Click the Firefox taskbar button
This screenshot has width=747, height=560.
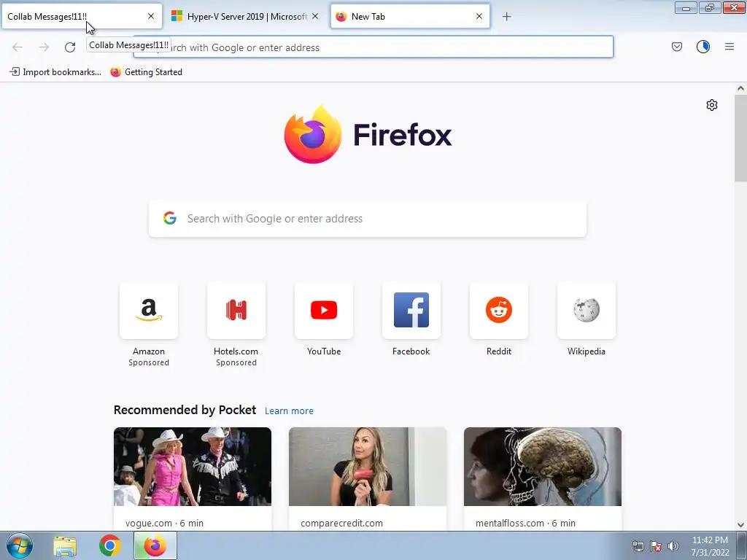pos(155,545)
